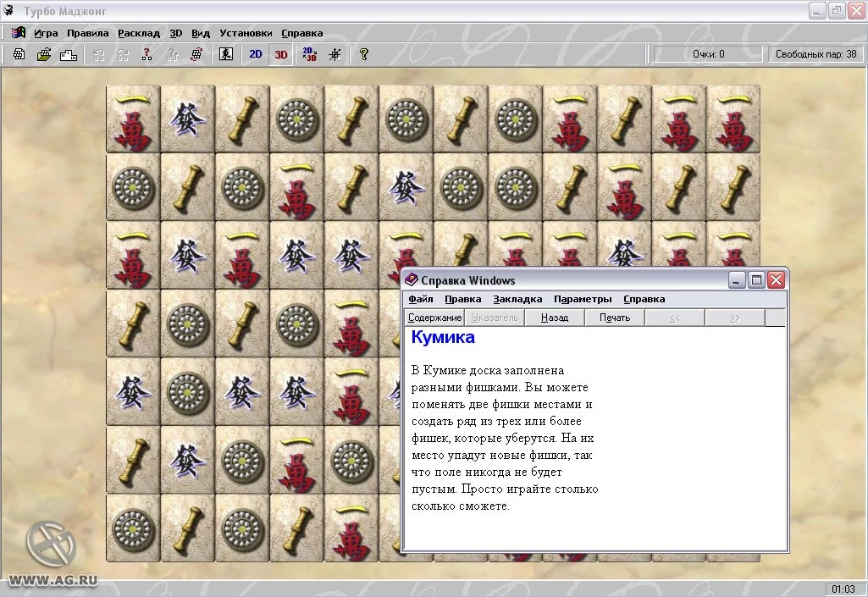
Task: Click the Windows-flag icon in the menu bar
Action: 19,33
